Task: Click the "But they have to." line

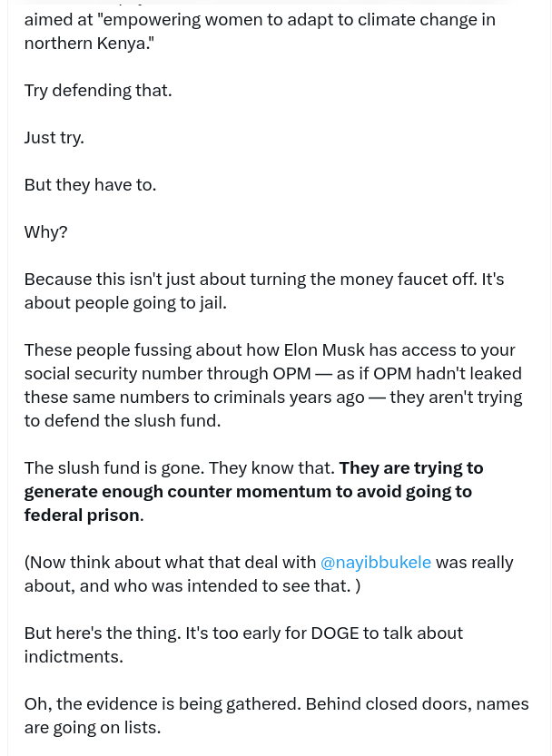Action: (x=90, y=184)
